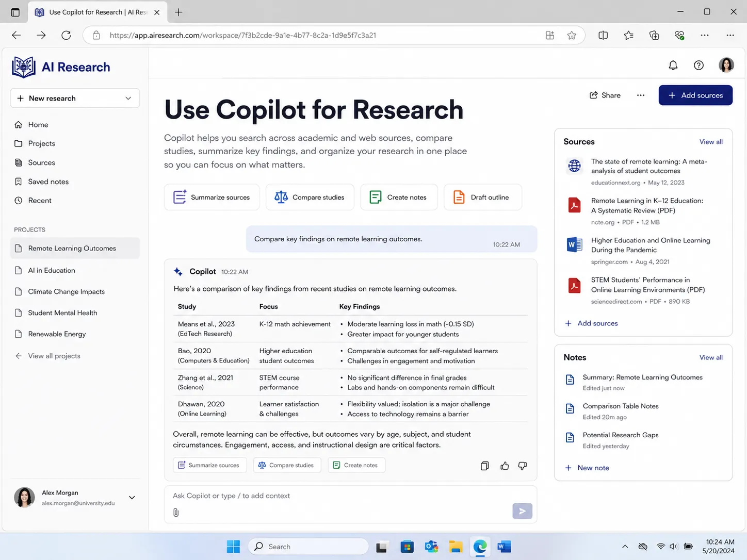Open Remote Learning in K–12 Education PDF source
The image size is (747, 560).
643,211
